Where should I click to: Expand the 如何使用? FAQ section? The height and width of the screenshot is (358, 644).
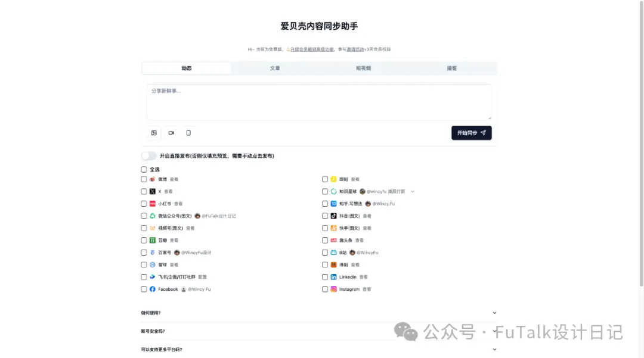coord(318,313)
